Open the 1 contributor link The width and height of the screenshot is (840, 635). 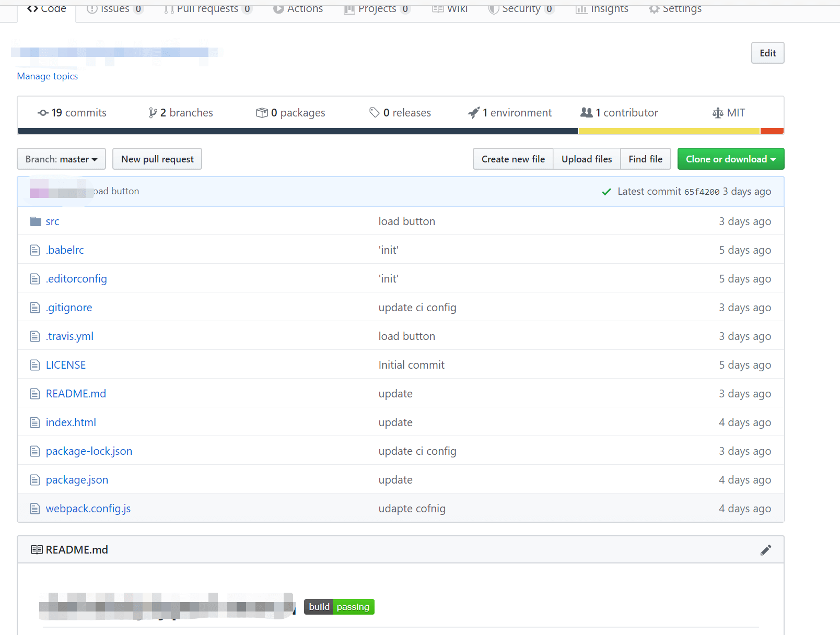click(619, 113)
